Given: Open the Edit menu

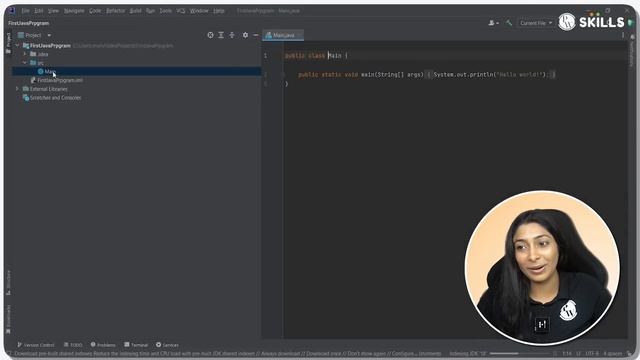Looking at the screenshot, I should click(39, 11).
